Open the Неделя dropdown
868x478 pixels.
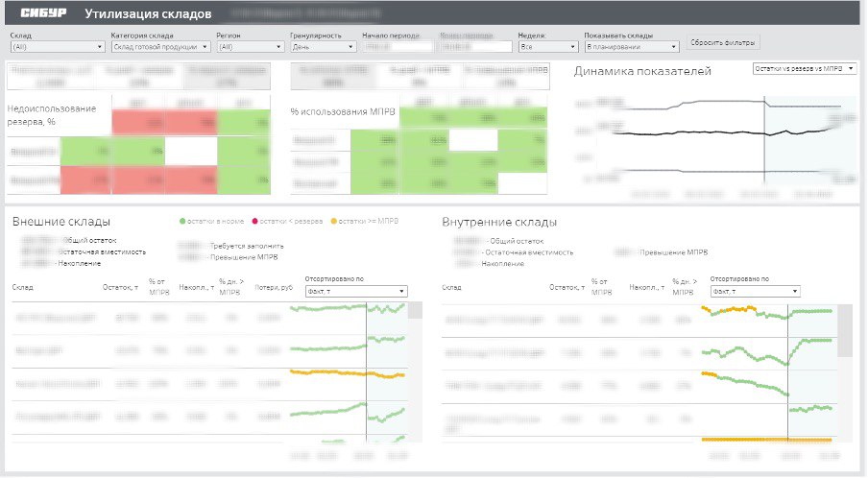(548, 47)
